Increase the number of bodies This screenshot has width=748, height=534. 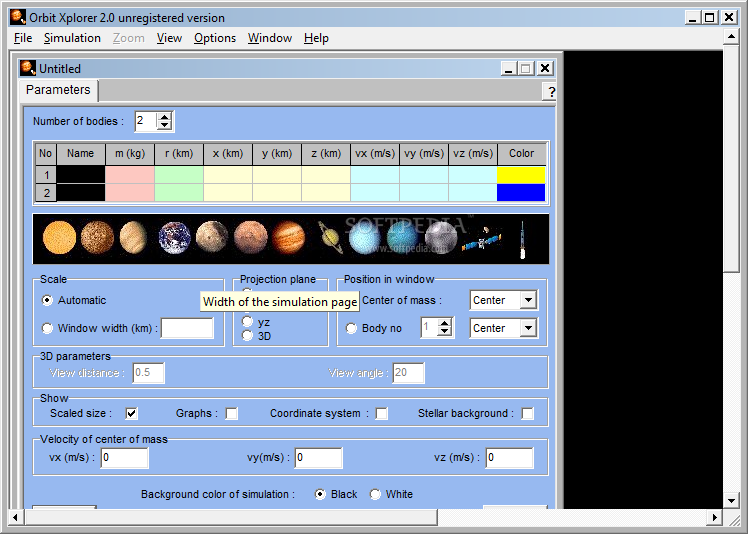click(x=165, y=117)
